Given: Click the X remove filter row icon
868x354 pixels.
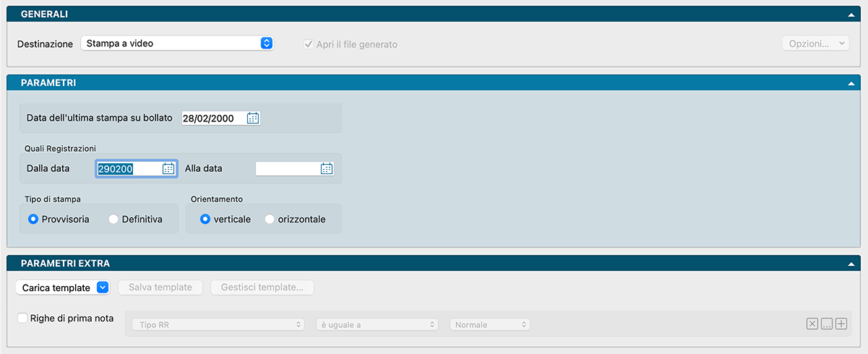Looking at the screenshot, I should [x=812, y=324].
